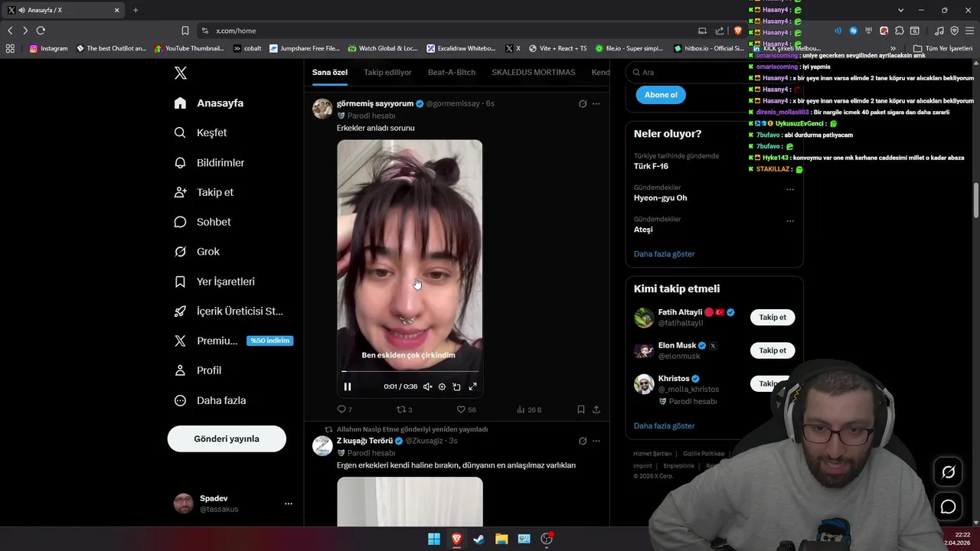Open the Türk F-16 trend
Image resolution: width=980 pixels, height=551 pixels.
click(651, 166)
